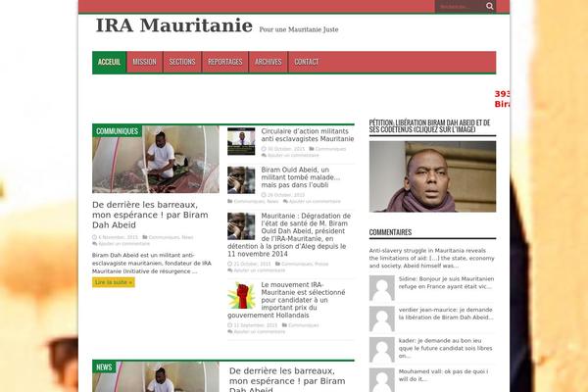This screenshot has width=588, height=392.
Task: Open article Circulaire d'action militants anti esclavagistes
Action: tap(308, 135)
